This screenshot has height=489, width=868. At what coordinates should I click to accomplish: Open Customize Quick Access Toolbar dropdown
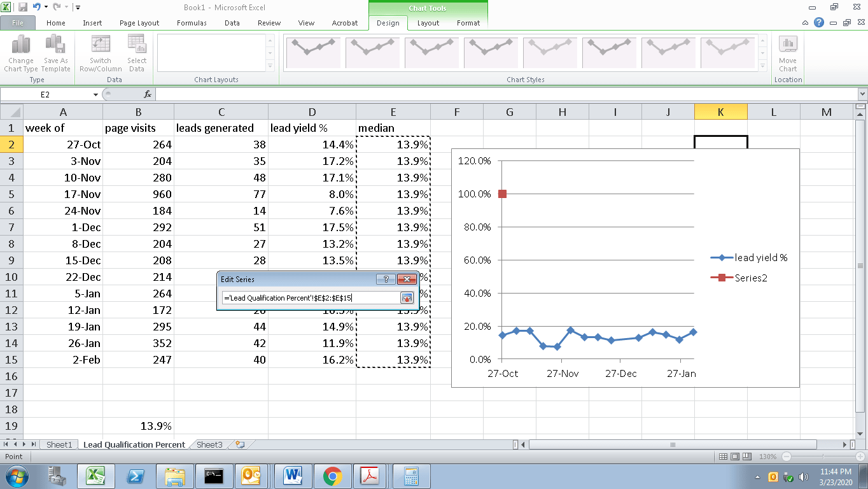click(x=77, y=7)
